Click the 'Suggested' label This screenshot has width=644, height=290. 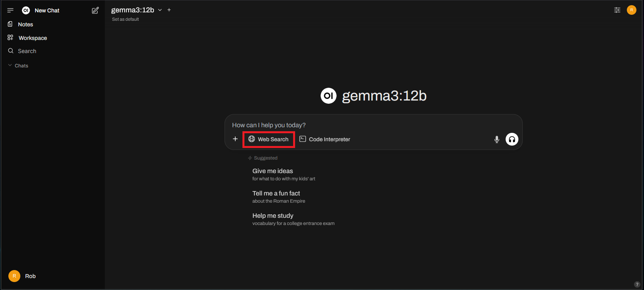pyautogui.click(x=266, y=158)
